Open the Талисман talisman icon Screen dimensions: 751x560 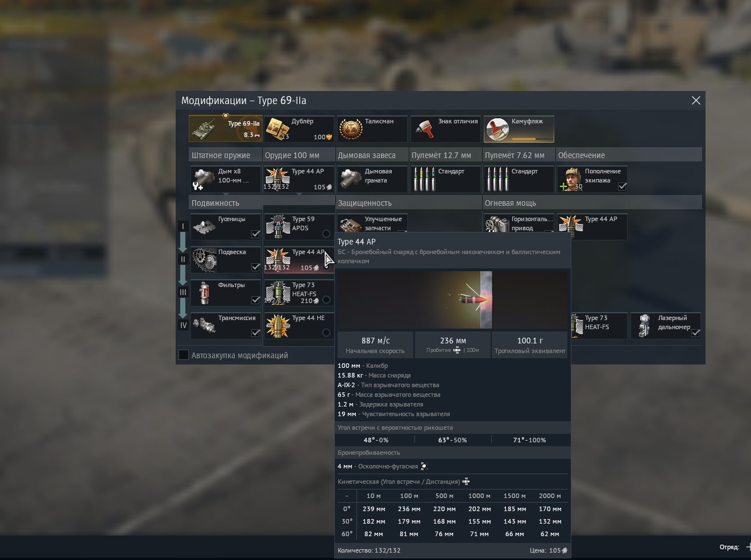pyautogui.click(x=372, y=129)
